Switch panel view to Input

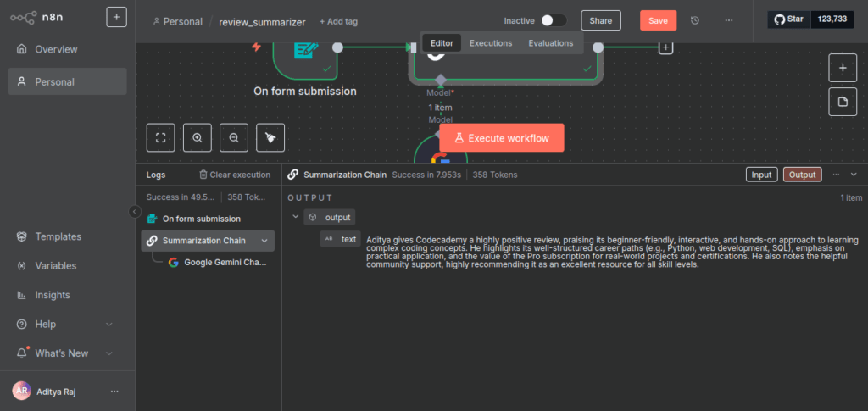761,175
